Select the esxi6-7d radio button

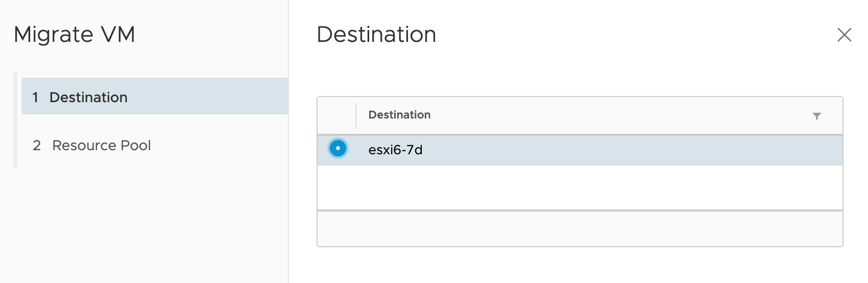click(x=338, y=149)
